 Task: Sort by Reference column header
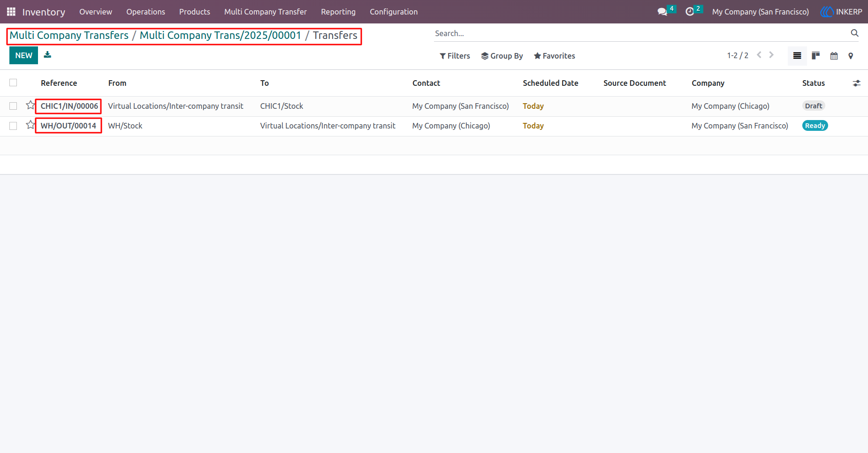[x=59, y=83]
